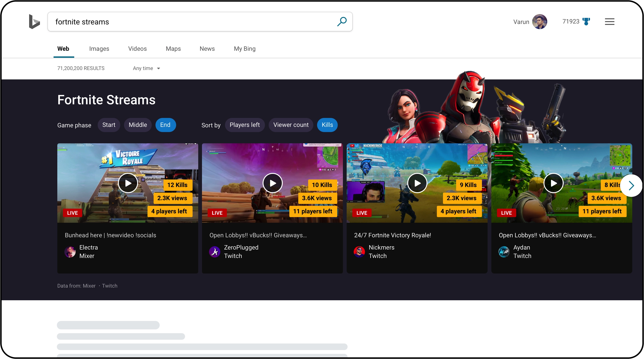Click ZeroPlugged's channel avatar

(214, 252)
